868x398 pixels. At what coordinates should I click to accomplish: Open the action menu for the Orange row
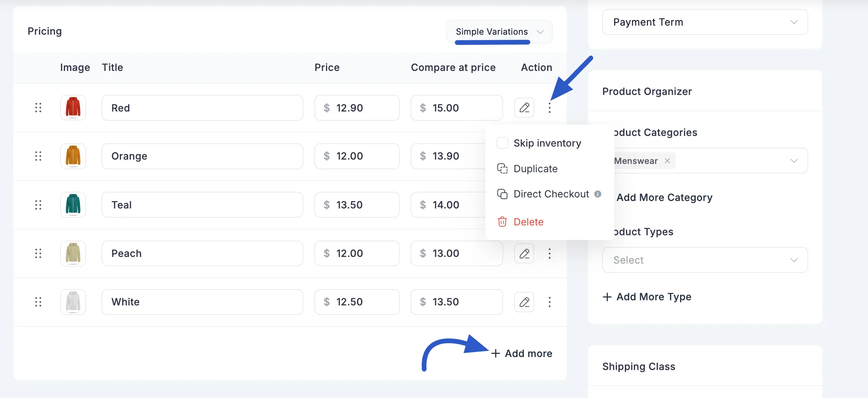[x=549, y=156]
